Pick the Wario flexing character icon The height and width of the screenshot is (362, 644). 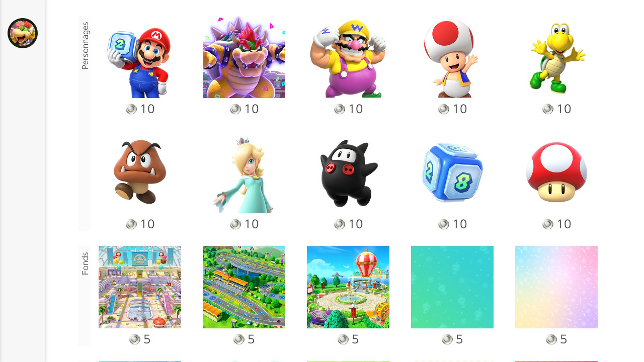(348, 57)
